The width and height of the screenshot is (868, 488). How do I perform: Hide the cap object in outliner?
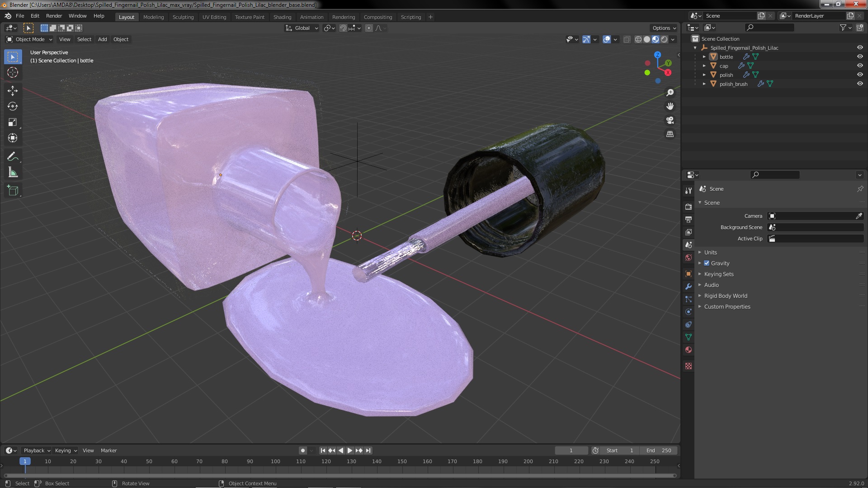tap(860, 66)
